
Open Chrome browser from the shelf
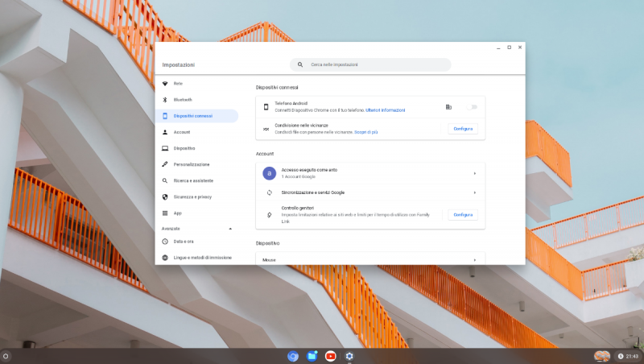pos(293,356)
